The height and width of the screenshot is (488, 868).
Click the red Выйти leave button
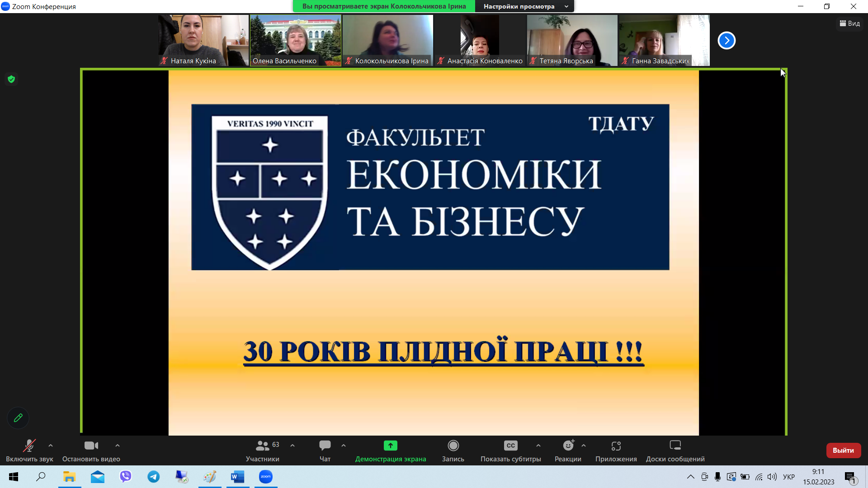(843, 450)
